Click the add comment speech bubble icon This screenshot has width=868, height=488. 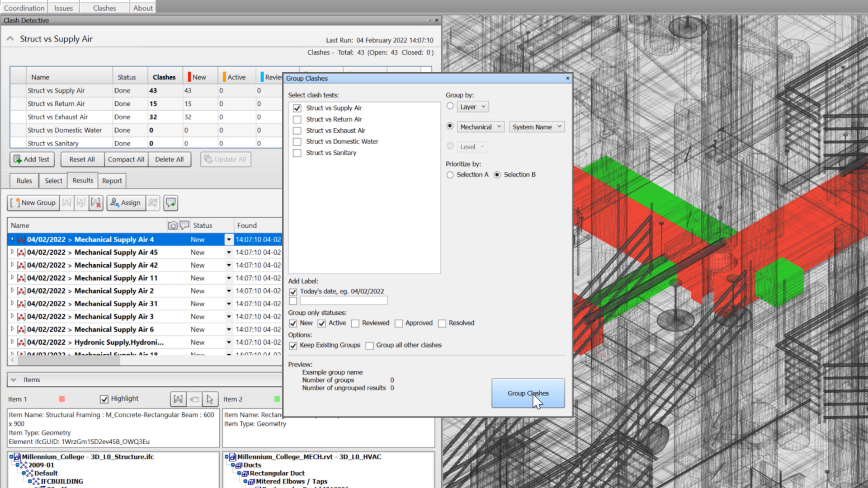[171, 203]
